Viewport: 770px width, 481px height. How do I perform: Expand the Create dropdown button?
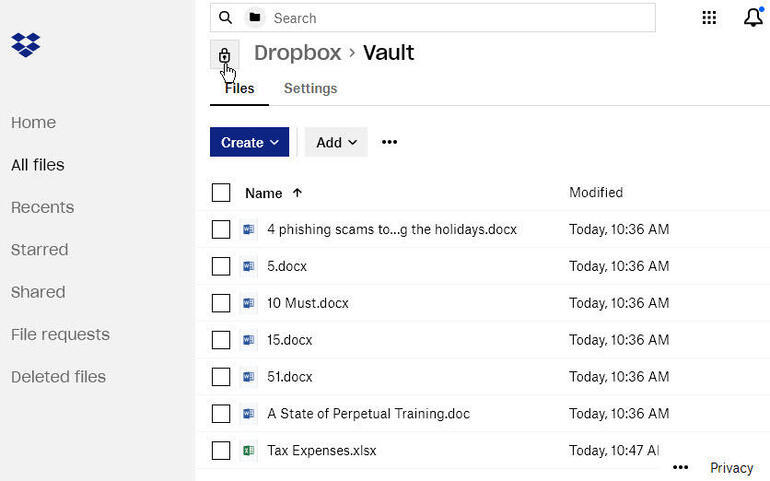pos(249,142)
